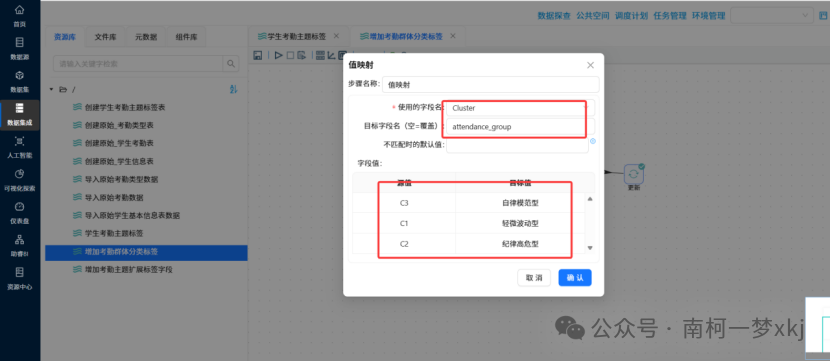This screenshot has height=361, width=830.
Task: Click the info icon beside default value field
Action: click(x=593, y=141)
